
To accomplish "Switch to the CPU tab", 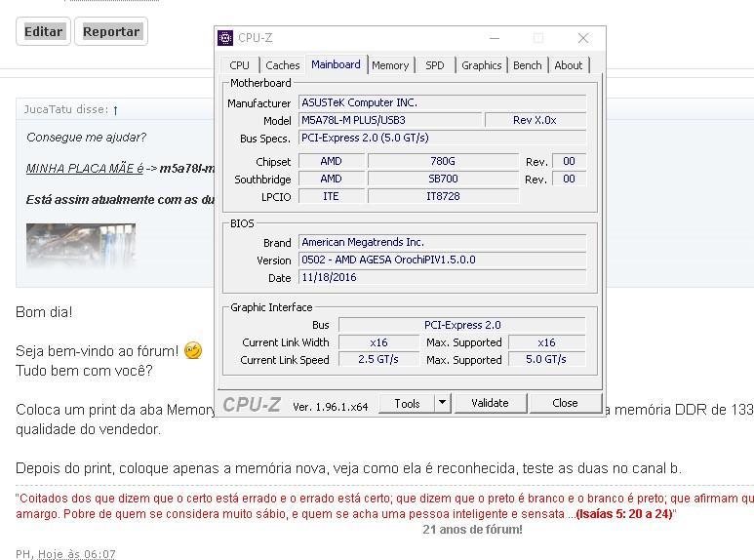I will pos(240,65).
